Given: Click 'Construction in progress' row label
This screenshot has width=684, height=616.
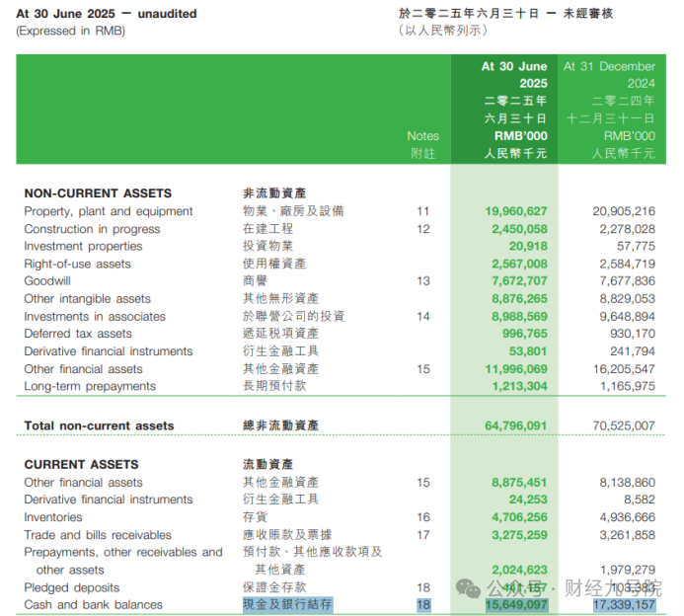Looking at the screenshot, I should [92, 229].
